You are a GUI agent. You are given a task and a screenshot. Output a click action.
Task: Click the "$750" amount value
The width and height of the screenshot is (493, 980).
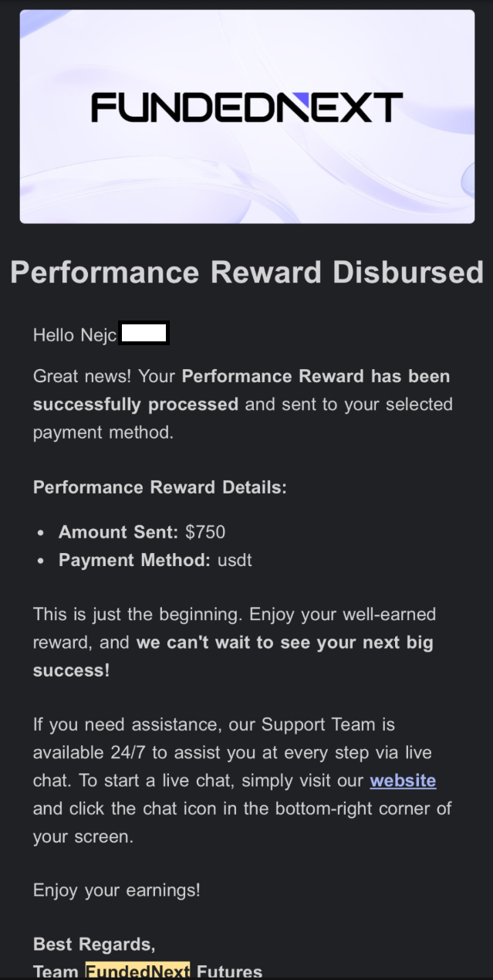click(x=205, y=532)
